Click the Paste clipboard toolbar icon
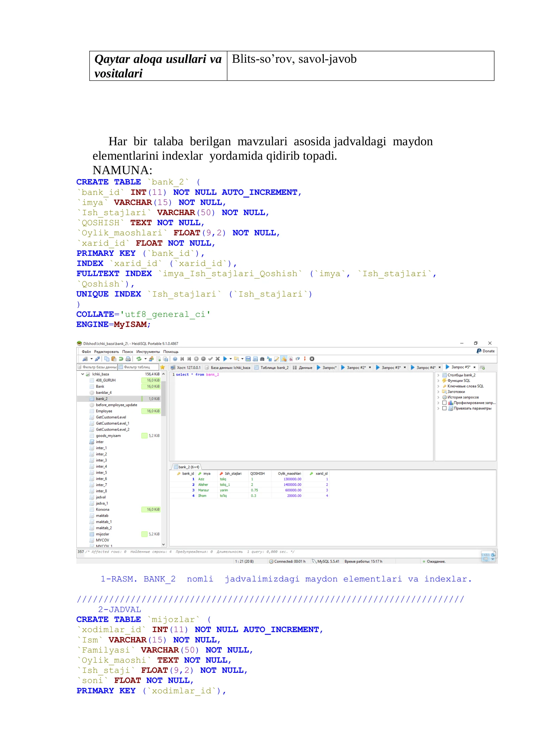The height and width of the screenshot is (756, 535). click(114, 359)
